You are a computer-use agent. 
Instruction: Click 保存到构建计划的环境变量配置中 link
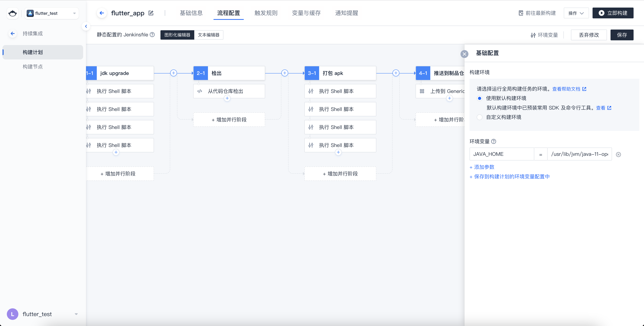point(509,177)
